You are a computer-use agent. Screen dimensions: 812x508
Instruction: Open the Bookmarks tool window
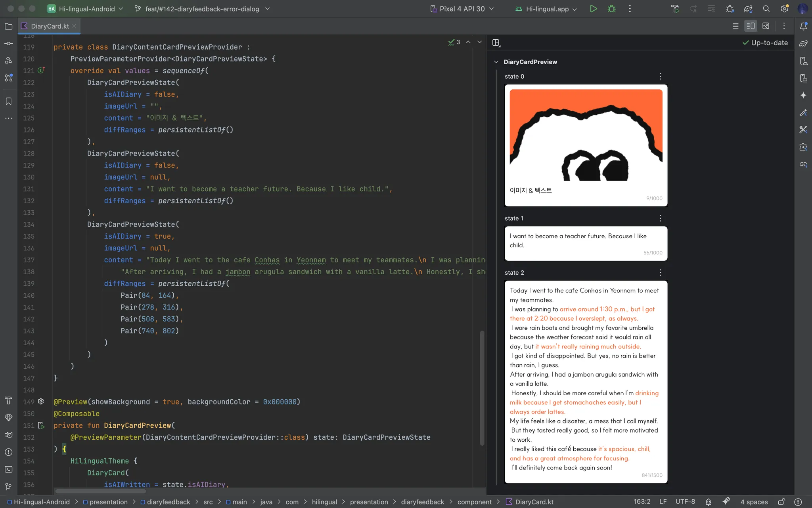[x=8, y=101]
